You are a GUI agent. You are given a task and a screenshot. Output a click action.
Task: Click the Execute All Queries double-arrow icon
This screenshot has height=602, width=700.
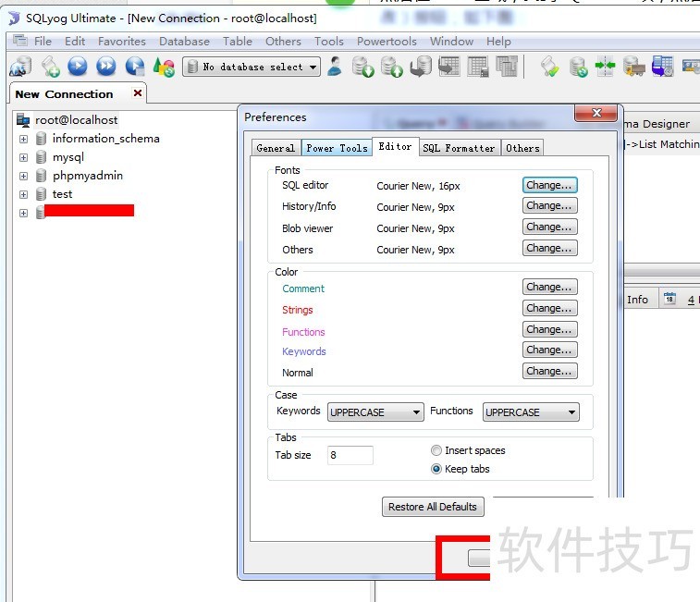(x=106, y=67)
